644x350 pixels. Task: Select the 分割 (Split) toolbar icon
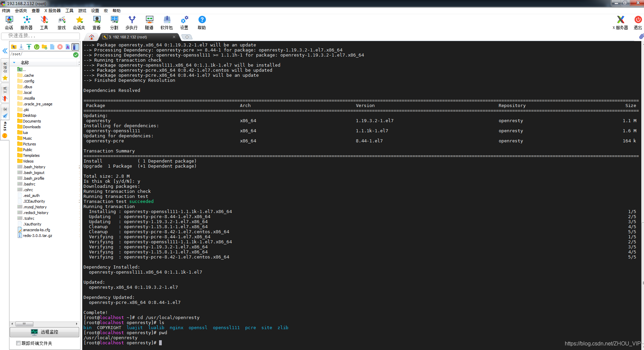tap(114, 23)
